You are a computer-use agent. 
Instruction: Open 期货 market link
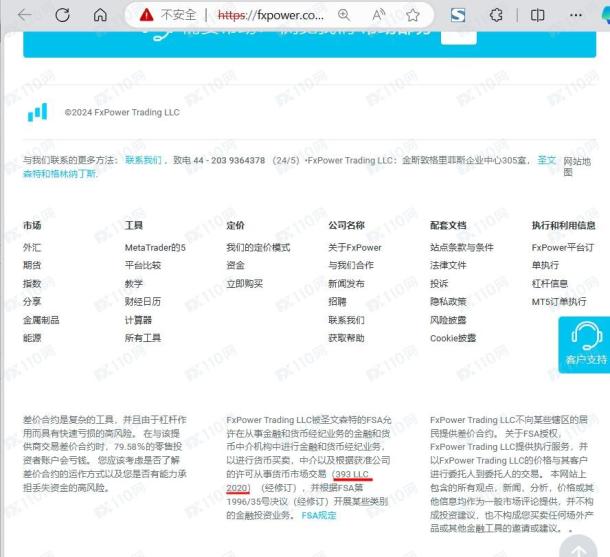point(32,265)
